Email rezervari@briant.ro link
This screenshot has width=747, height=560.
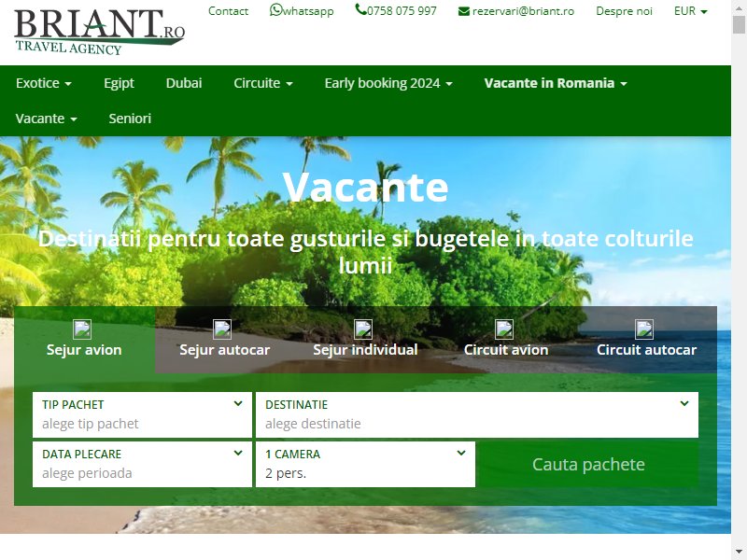(516, 11)
